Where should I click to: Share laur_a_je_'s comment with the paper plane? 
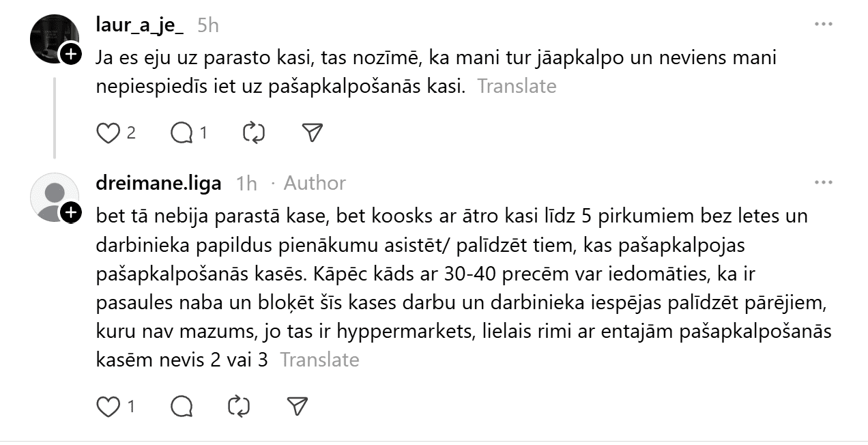pyautogui.click(x=312, y=132)
